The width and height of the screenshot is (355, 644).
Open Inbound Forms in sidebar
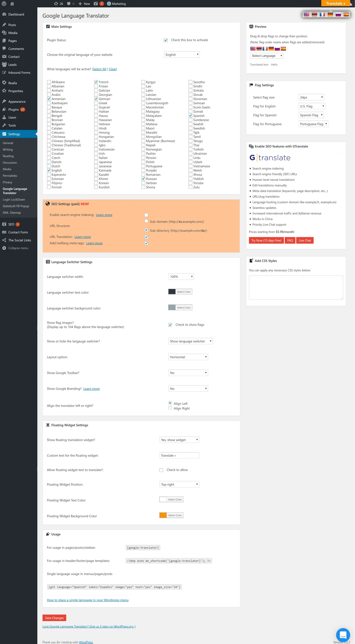(x=19, y=73)
